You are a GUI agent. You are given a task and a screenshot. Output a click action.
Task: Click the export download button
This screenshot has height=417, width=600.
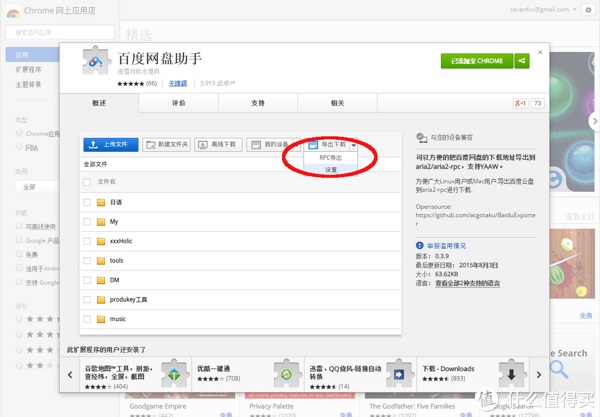tap(327, 145)
